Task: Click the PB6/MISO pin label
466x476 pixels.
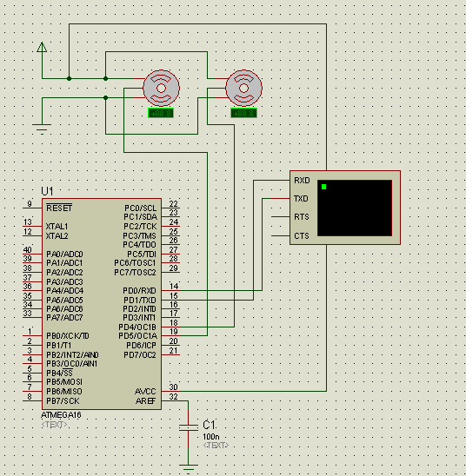Action: pos(64,391)
